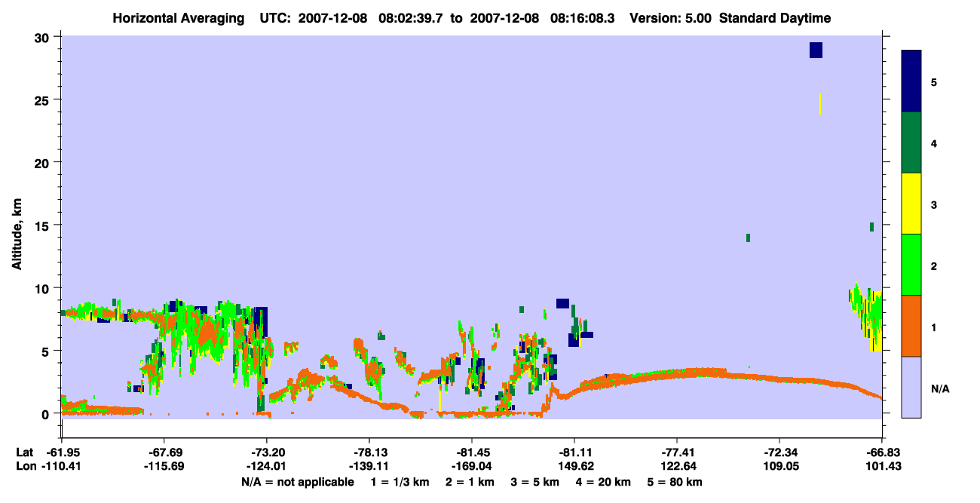Click the longitude value '-139.11'
Screen dimensions: 980x503
pyautogui.click(x=369, y=467)
